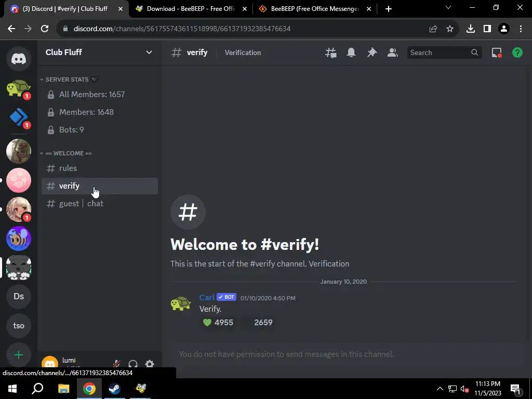This screenshot has height=399, width=532.
Task: Click Carl bot's turtle avatar
Action: click(180, 304)
